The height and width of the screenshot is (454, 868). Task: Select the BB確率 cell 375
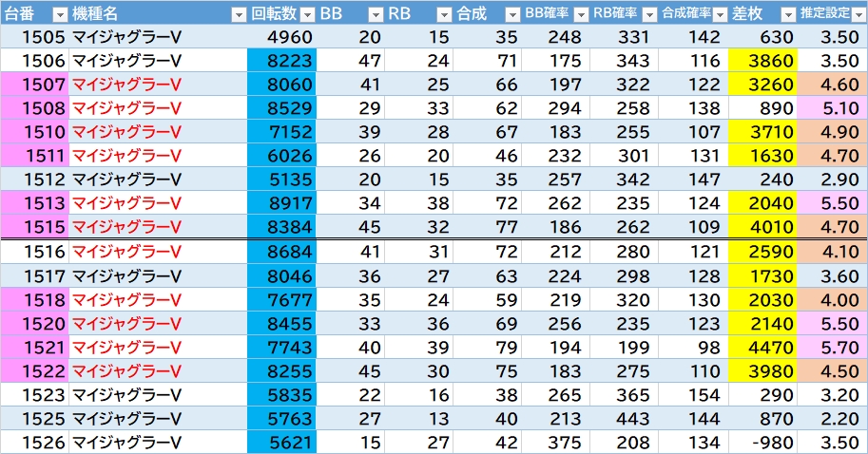[x=555, y=443]
